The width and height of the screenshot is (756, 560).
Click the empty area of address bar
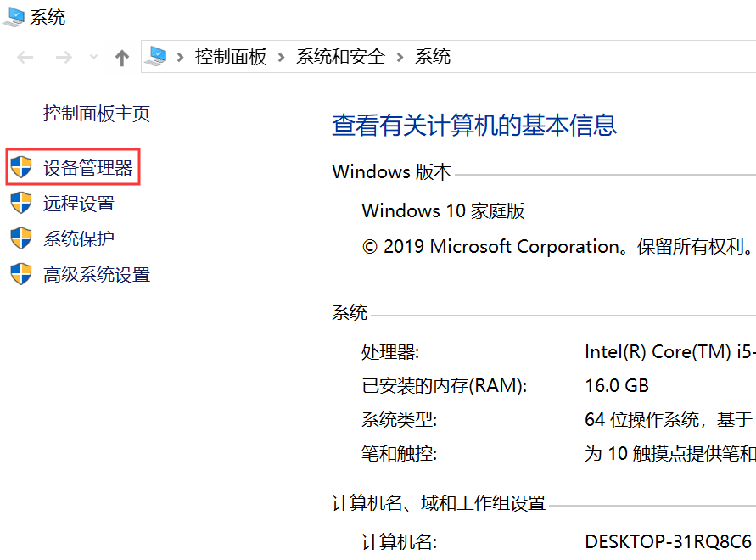pyautogui.click(x=594, y=57)
